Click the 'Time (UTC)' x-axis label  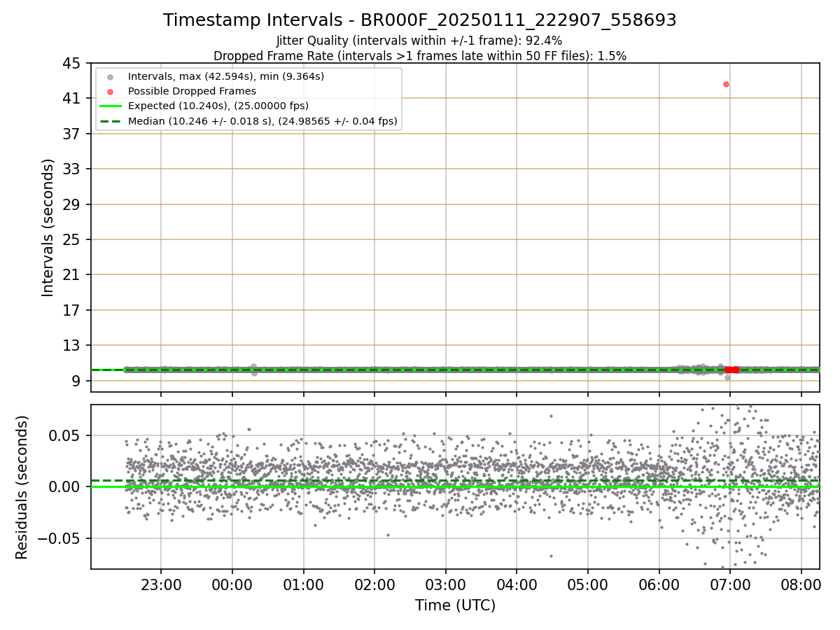[x=455, y=605]
